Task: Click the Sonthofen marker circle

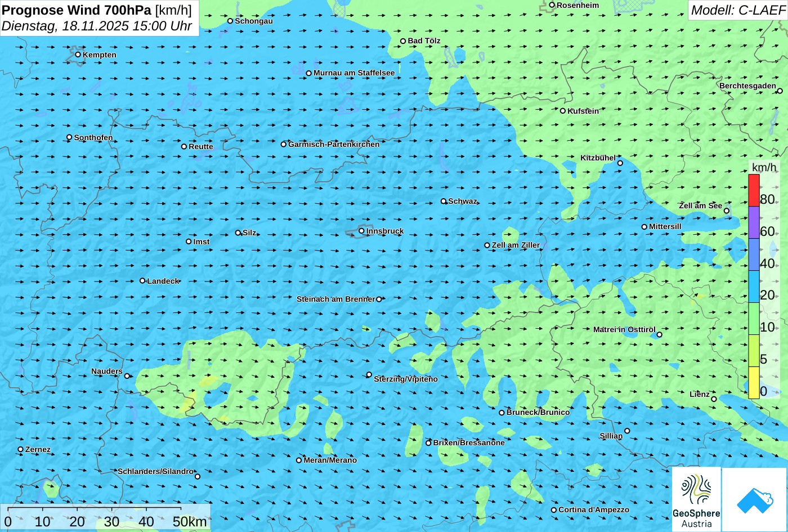Action: (x=69, y=137)
